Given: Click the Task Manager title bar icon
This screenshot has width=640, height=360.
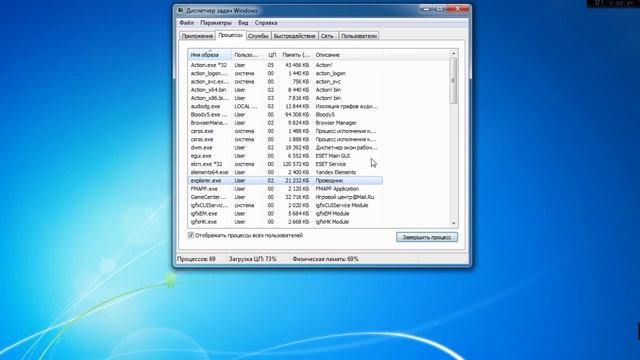Looking at the screenshot, I should 180,10.
